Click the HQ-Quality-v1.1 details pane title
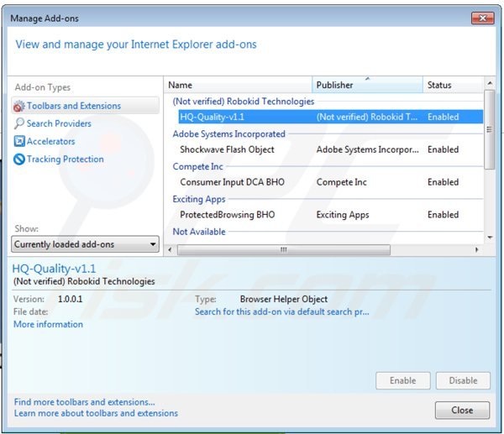Screen dimensions: 504x434 click(x=54, y=269)
